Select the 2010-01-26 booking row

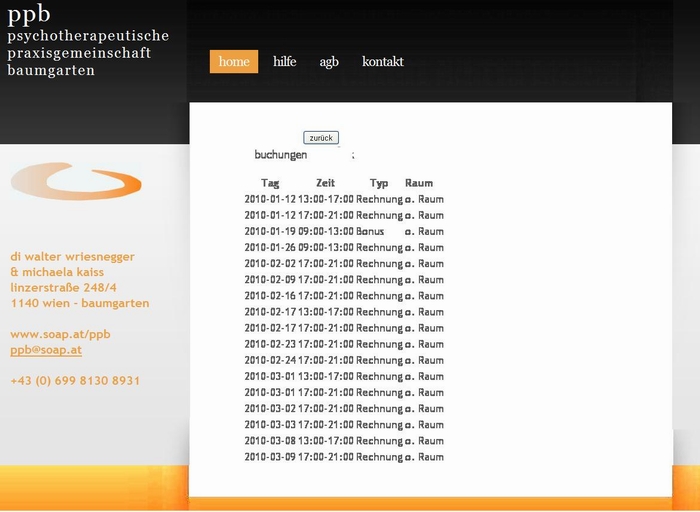pyautogui.click(x=344, y=247)
